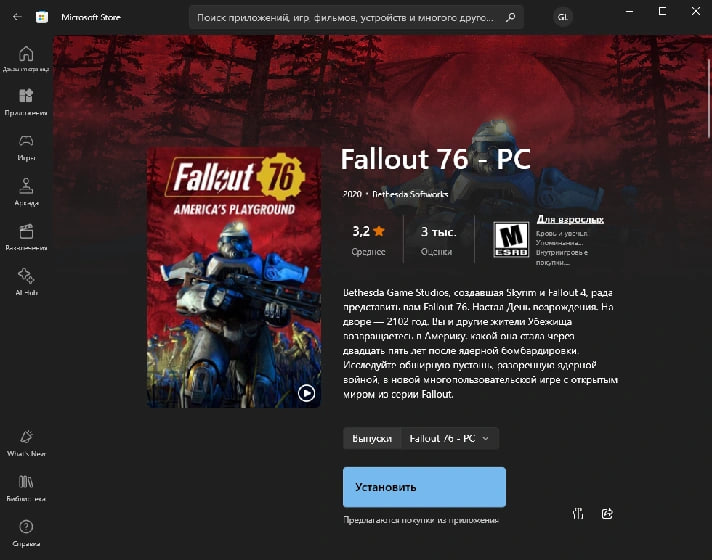Open the Home page in sidebar
The height and width of the screenshot is (560, 712).
pyautogui.click(x=26, y=59)
